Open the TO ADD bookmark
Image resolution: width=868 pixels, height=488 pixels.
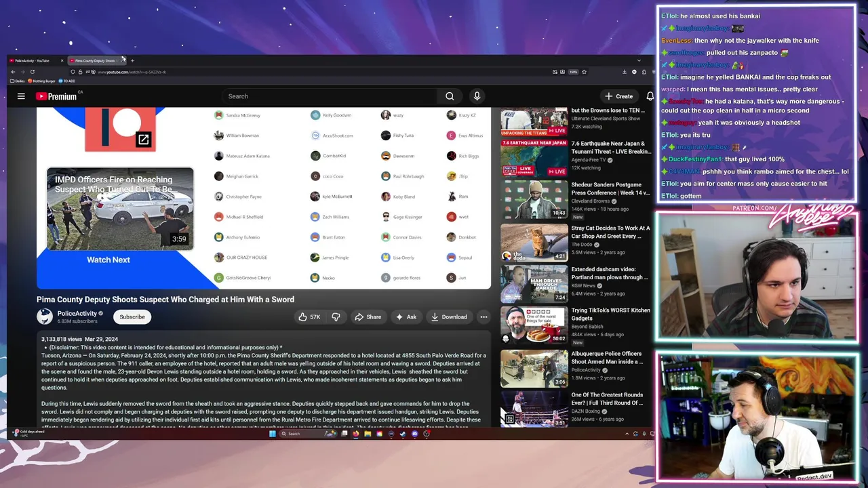pos(67,81)
